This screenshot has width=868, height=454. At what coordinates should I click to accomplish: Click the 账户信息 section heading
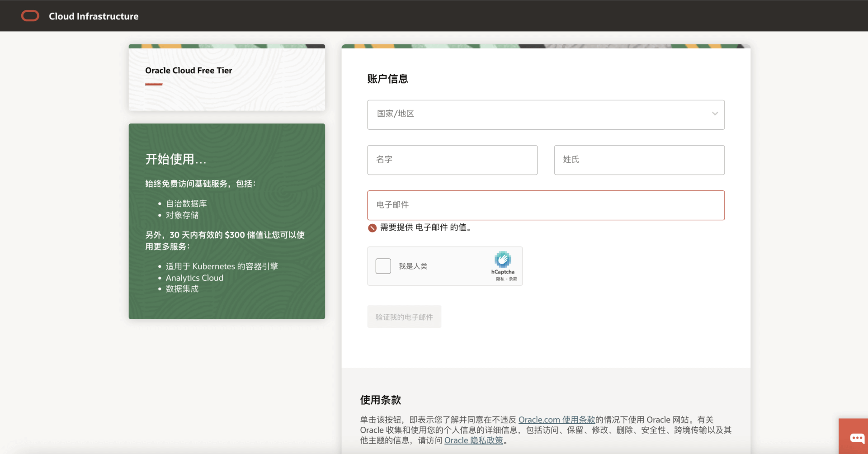click(x=387, y=79)
